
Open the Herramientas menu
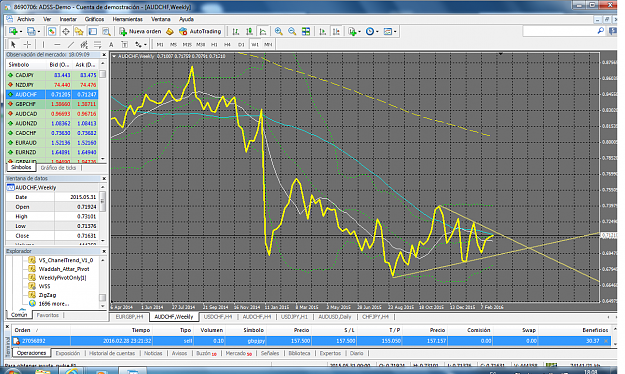pyautogui.click(x=128, y=19)
